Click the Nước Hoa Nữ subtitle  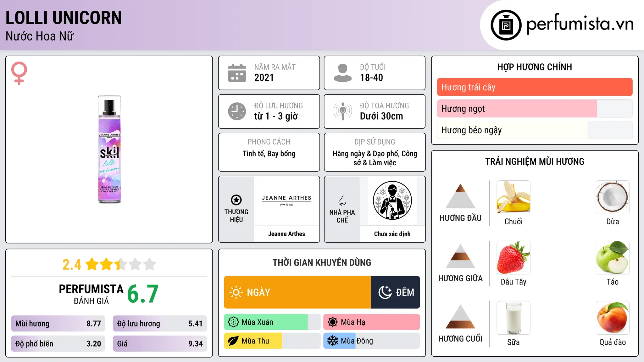pyautogui.click(x=40, y=36)
